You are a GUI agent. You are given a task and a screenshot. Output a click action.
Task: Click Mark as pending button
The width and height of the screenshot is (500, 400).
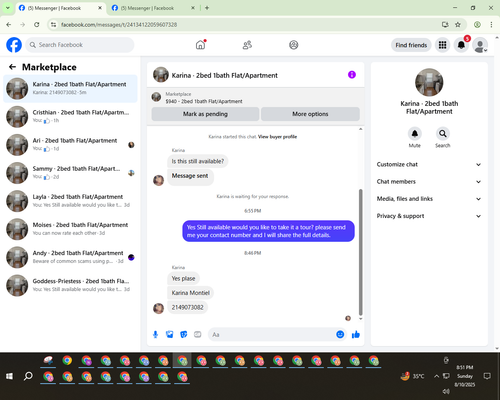pos(205,114)
